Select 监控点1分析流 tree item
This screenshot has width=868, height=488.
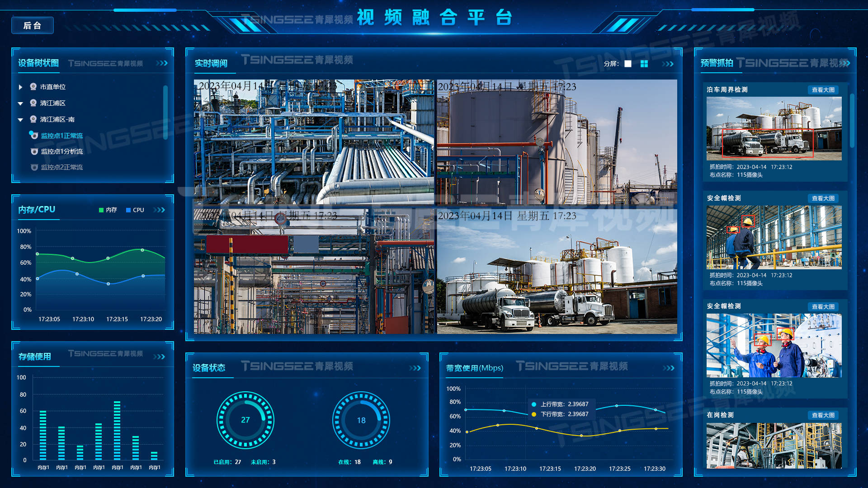[x=62, y=151]
